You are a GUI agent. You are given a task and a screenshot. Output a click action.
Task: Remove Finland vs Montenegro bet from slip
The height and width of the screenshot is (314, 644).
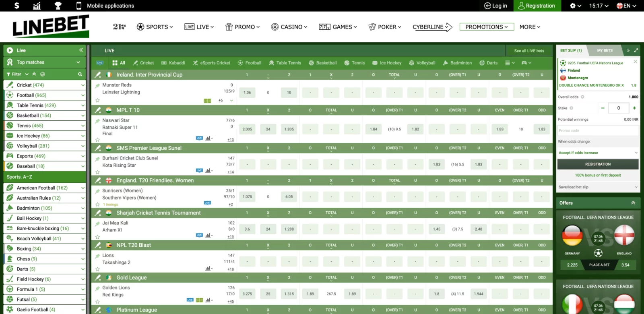click(635, 62)
